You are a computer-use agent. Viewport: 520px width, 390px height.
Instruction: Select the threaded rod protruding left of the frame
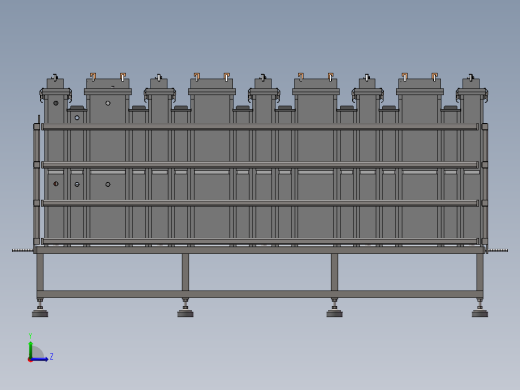[23, 250]
